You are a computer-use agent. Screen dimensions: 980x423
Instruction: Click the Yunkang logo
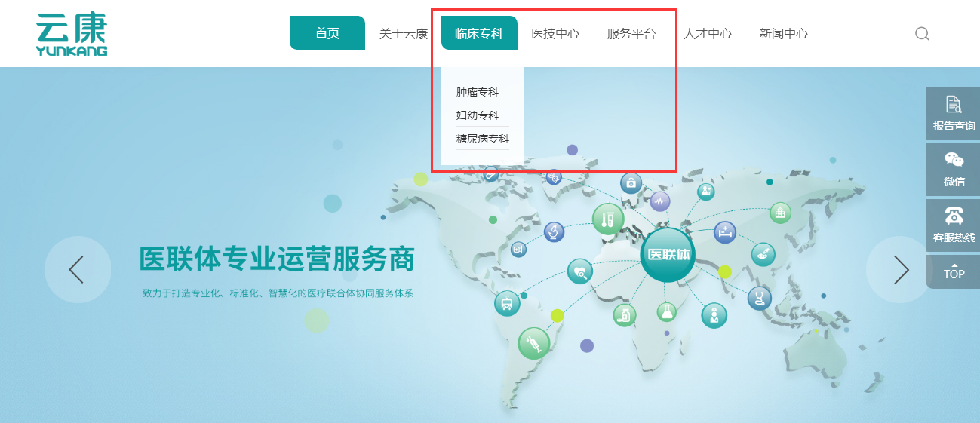pyautogui.click(x=72, y=34)
